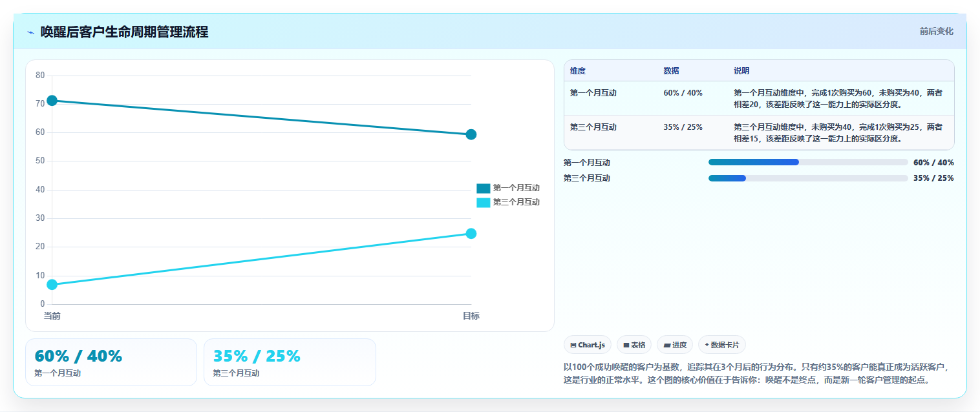Click the y-axis value 80

(40, 76)
